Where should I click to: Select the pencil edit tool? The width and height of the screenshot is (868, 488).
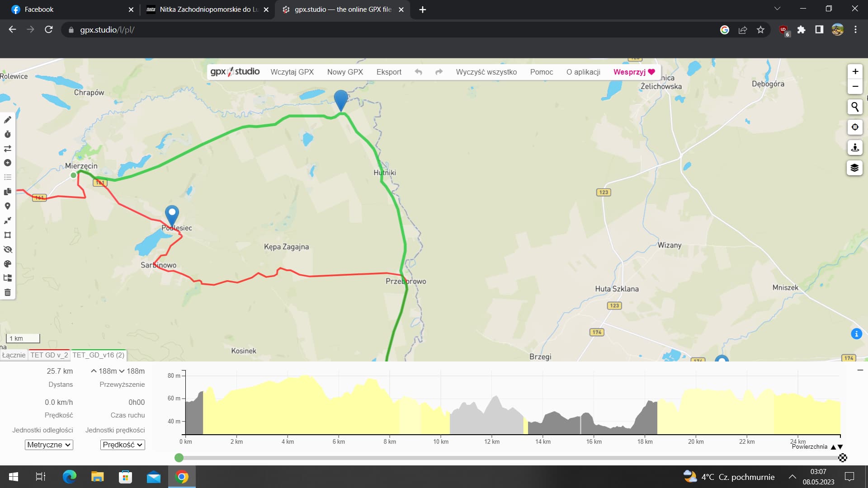coord(8,120)
